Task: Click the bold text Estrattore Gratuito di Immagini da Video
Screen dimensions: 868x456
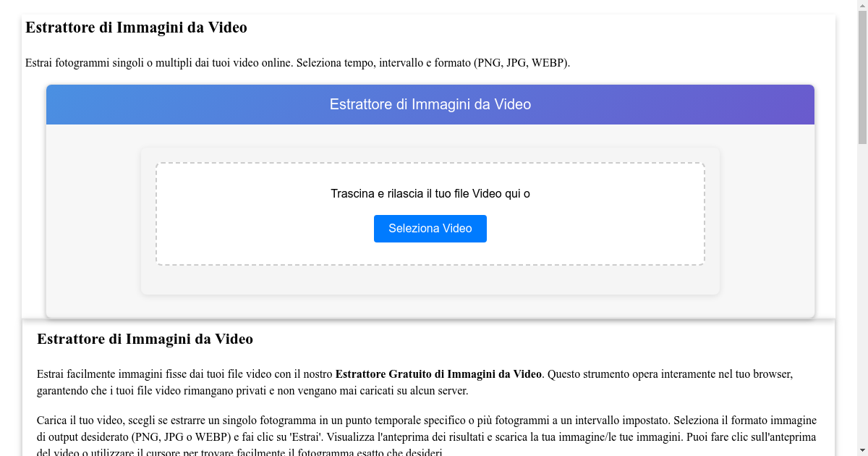Action: click(x=438, y=374)
